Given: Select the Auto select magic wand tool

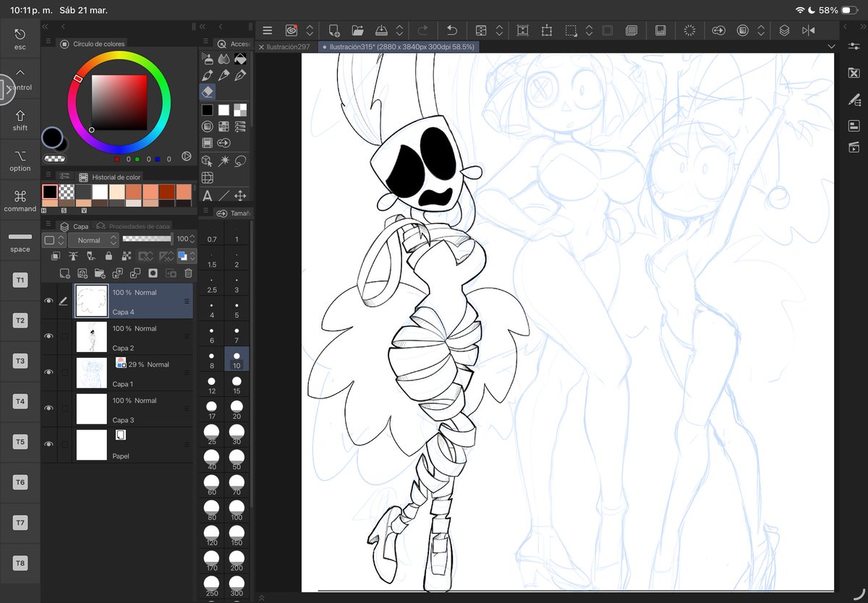Looking at the screenshot, I should pos(224,161).
